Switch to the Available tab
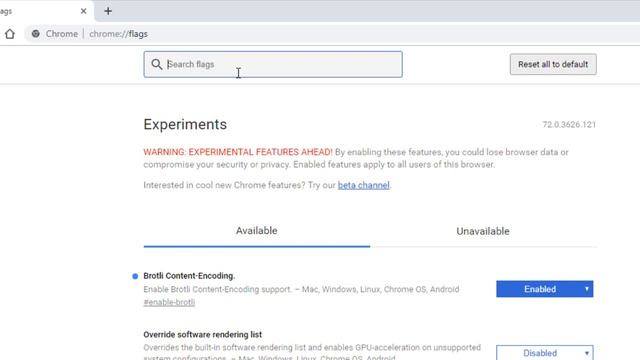Screen dimensions: 640x360 (x=257, y=231)
